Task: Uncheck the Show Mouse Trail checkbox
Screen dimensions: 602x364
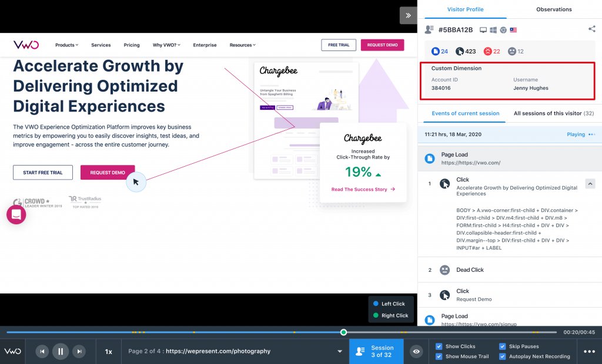Action: pyautogui.click(x=439, y=356)
